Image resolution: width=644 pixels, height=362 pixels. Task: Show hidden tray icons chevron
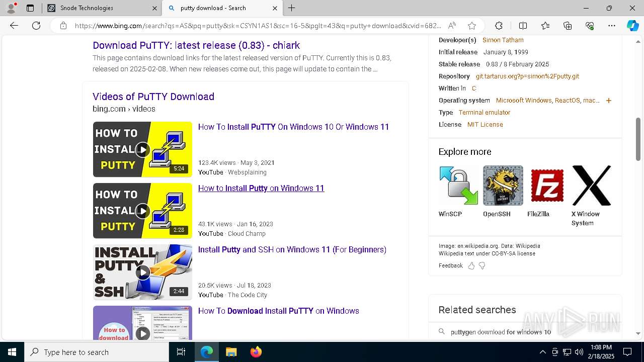[x=543, y=352]
